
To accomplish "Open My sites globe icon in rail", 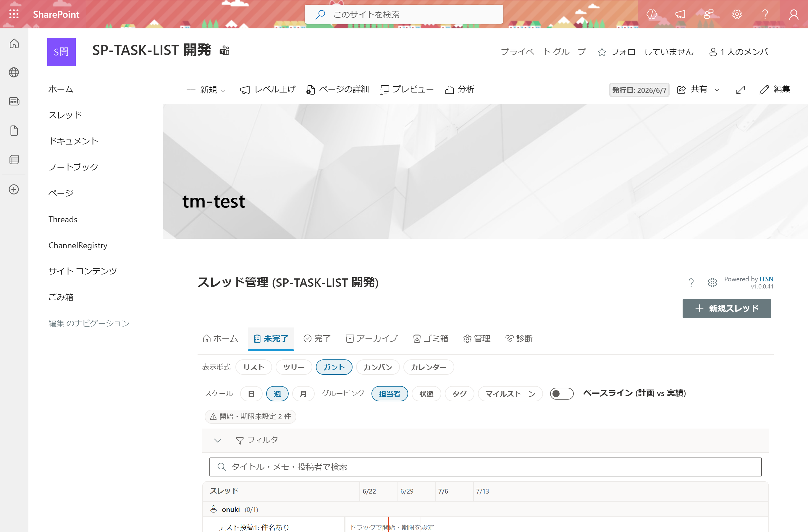I will (14, 72).
